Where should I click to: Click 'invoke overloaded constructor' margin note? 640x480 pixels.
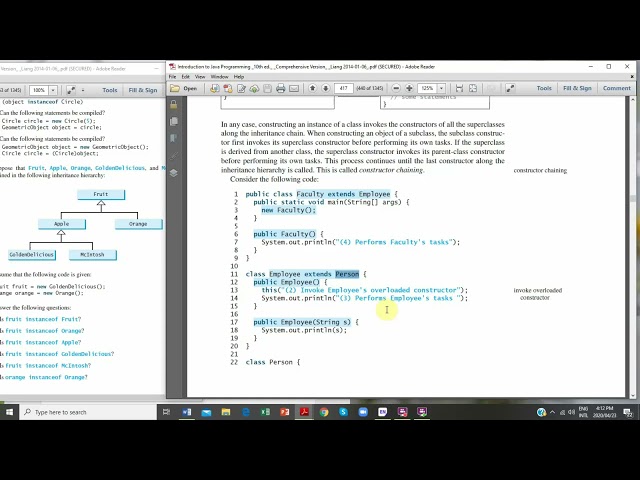[538, 294]
